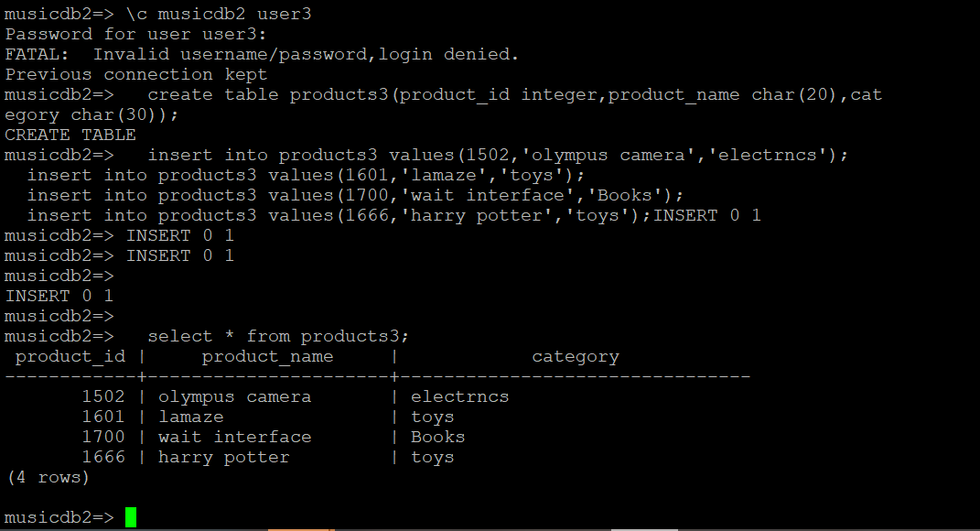Click the 'CREATE TABLE' output line
This screenshot has width=980, height=531.
[70, 135]
